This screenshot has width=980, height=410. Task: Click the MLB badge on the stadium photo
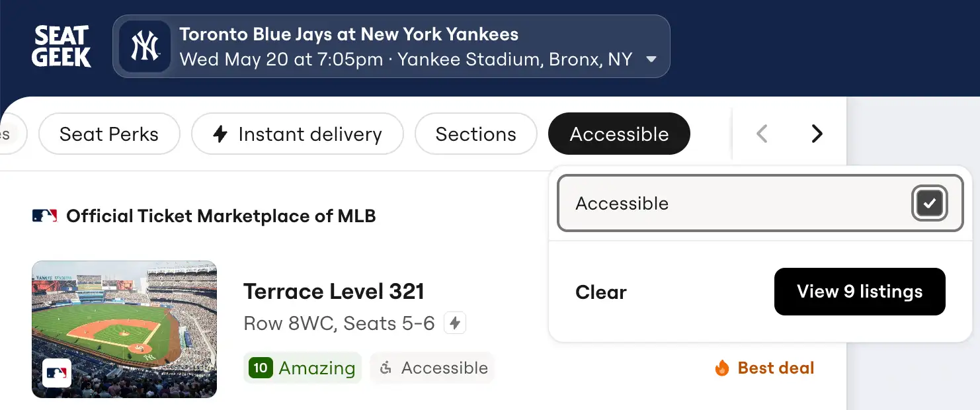(56, 372)
